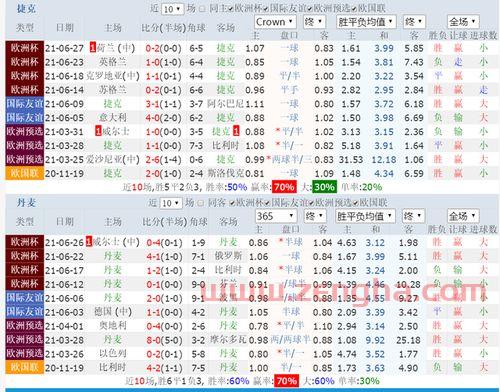This screenshot has height=392, width=500.
Task: Click the 欧洲杯 badge for 21-06-26 match
Action: tap(25, 242)
